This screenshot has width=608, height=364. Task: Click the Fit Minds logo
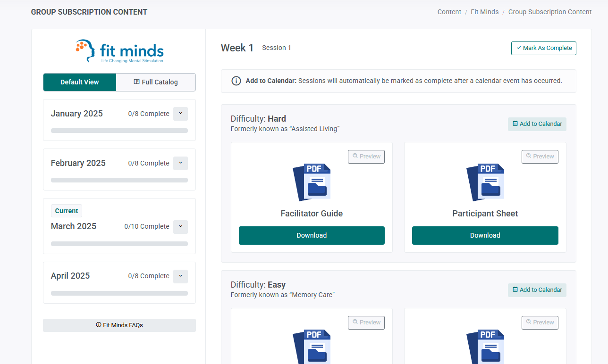119,51
